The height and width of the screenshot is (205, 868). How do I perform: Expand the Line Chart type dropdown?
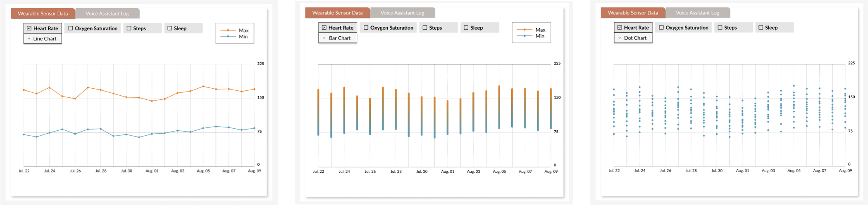point(43,39)
